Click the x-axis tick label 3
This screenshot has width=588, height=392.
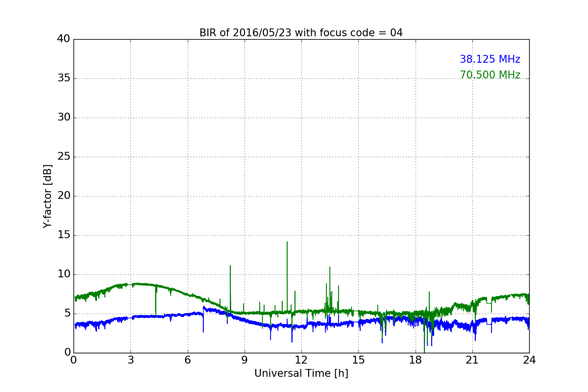130,360
